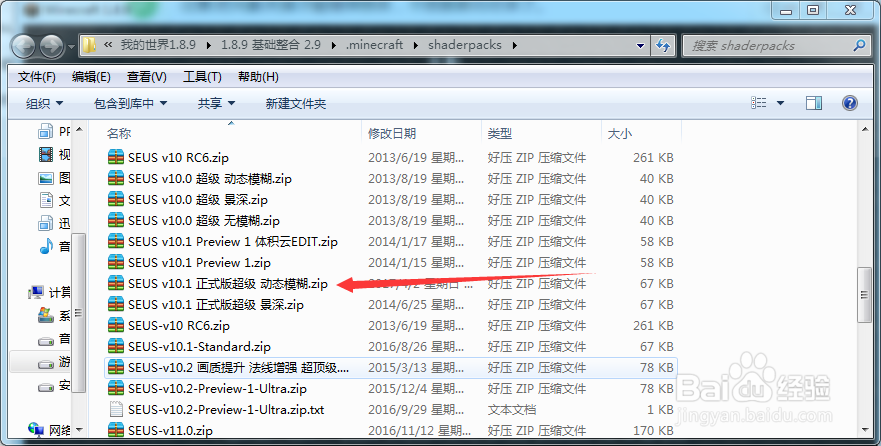This screenshot has width=881, height=446.
Task: Click the 网络 network icon in sidebar
Action: (35, 430)
